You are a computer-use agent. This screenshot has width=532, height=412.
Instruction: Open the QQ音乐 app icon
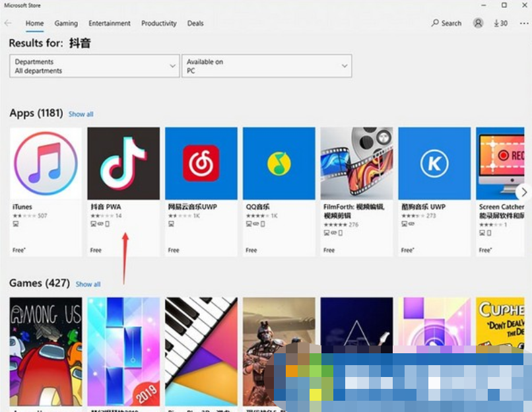(279, 163)
